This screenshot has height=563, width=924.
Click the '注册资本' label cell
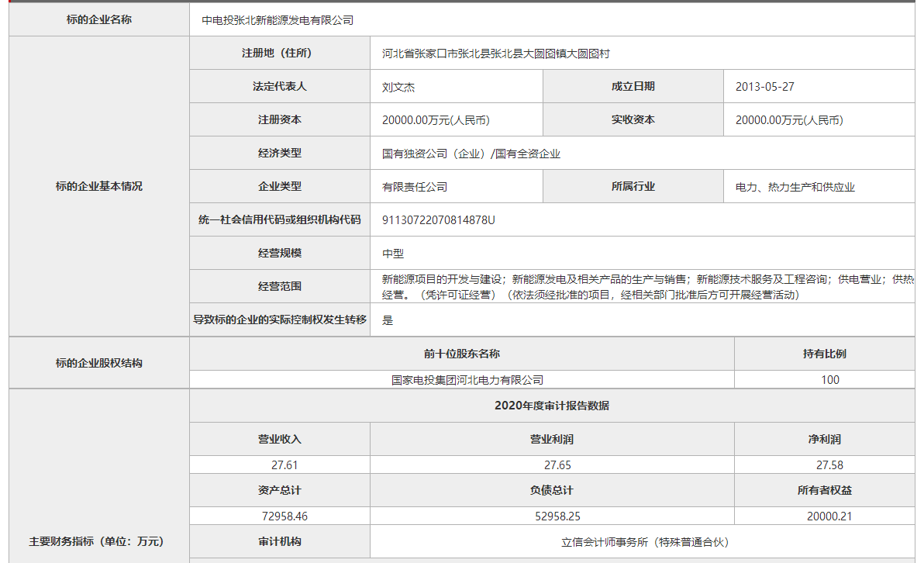(x=280, y=119)
